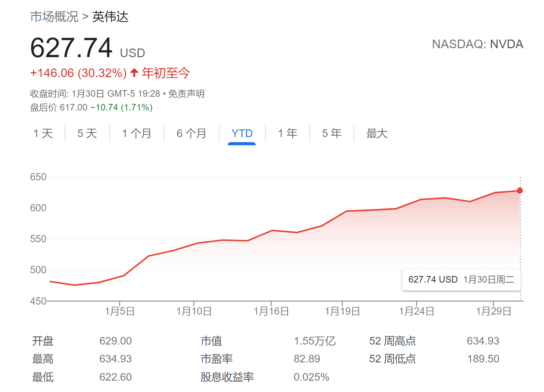Click the 1月10日 x-axis label
The width and height of the screenshot is (544, 392).
point(194,311)
